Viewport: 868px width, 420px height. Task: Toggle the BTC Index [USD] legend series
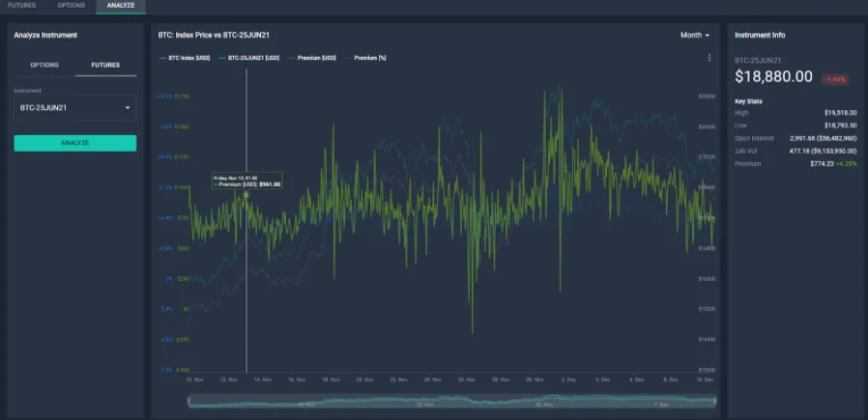[x=185, y=58]
